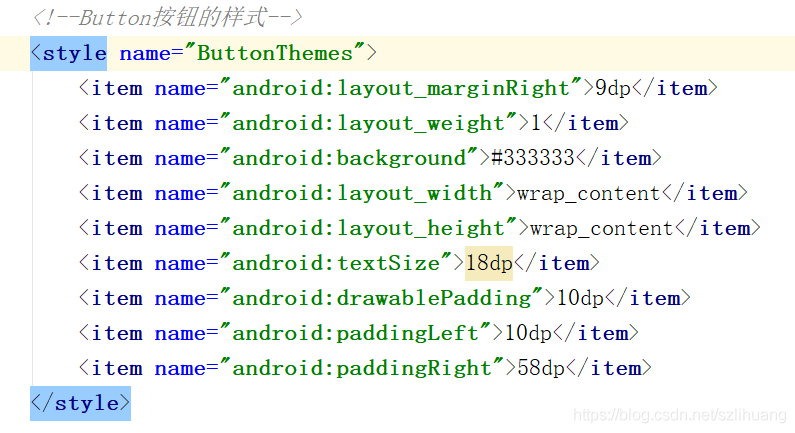Click the highlighted 18dp value

coord(489,263)
